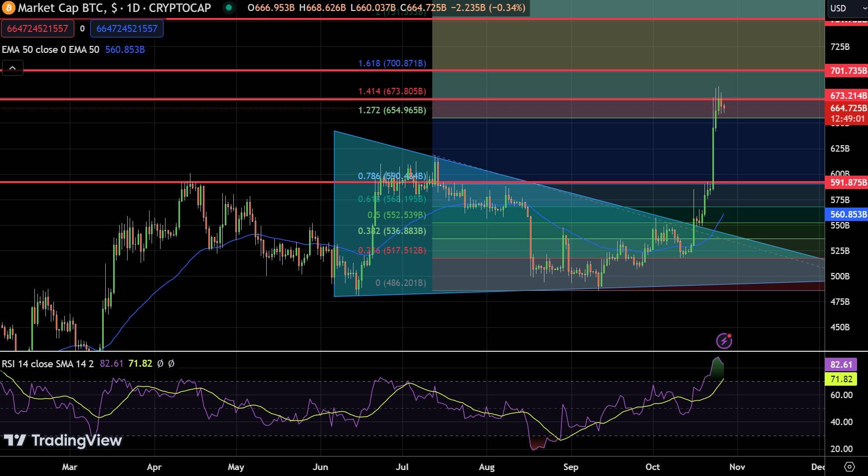Click the 1.414 (673.805B) Fibonacci label
Image resolution: width=868 pixels, height=476 pixels.
[x=392, y=91]
